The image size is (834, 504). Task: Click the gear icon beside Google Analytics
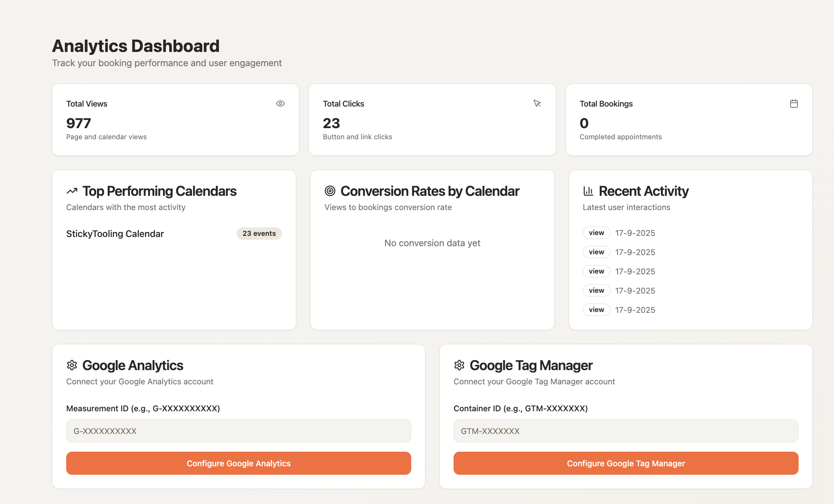[x=72, y=365]
